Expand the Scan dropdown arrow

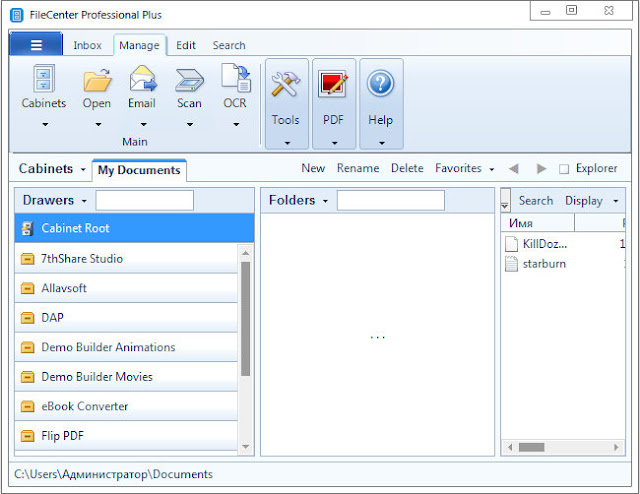190,124
